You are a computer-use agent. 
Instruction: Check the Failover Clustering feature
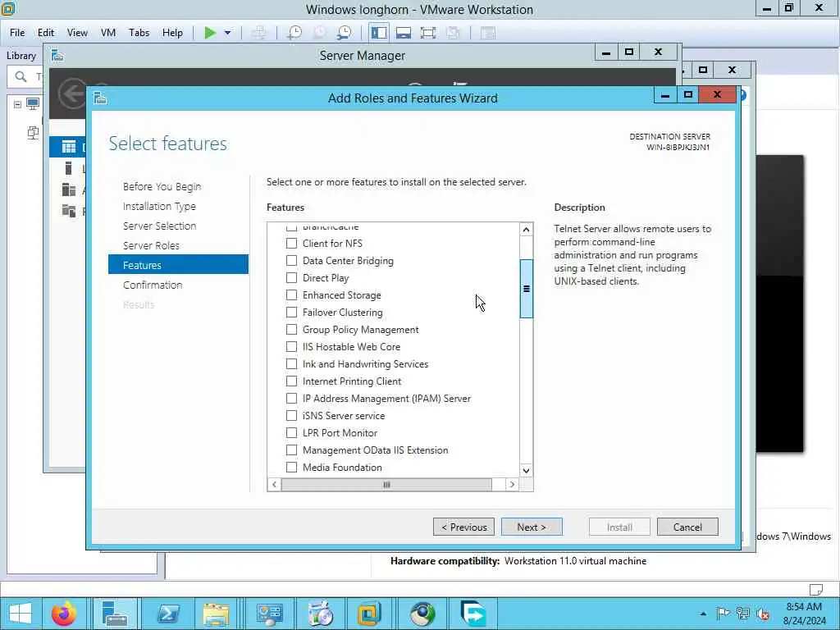point(291,312)
